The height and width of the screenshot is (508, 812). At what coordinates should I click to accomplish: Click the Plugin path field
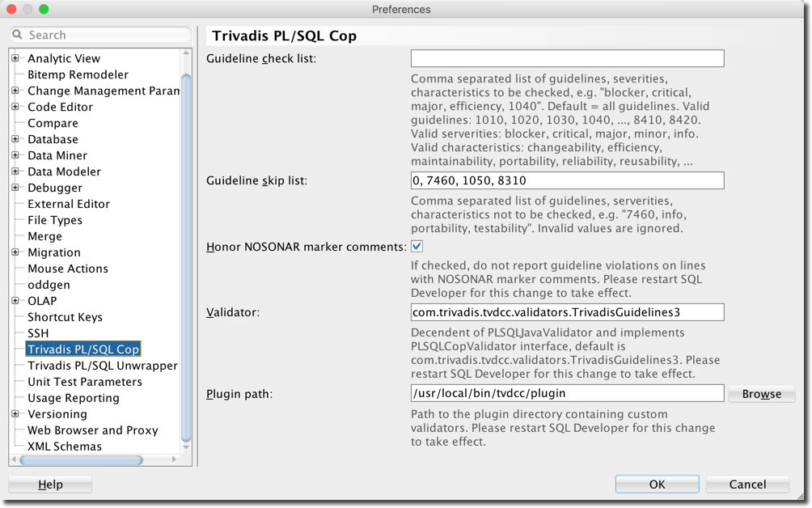[x=568, y=393]
